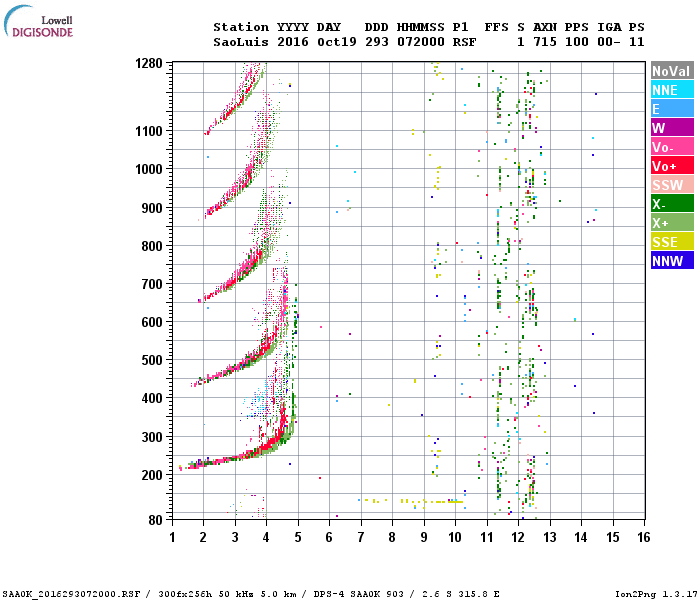Click the footer filename SAA0K_2016293072000.RSF
The width and height of the screenshot is (700, 600).
pos(71,594)
